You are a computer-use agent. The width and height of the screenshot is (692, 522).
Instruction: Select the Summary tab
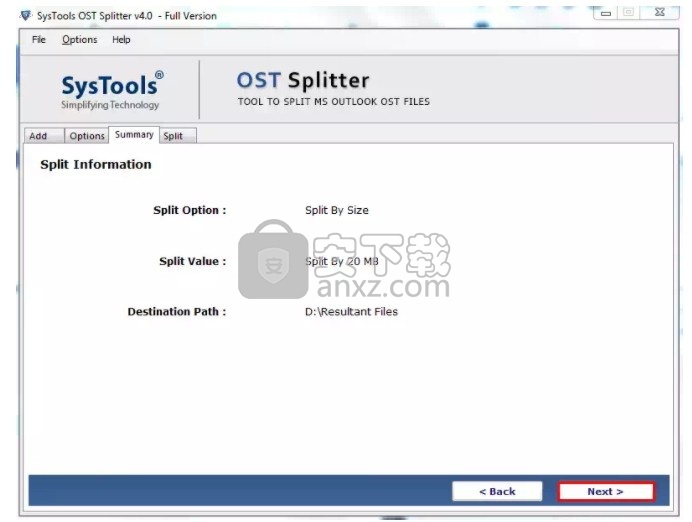[134, 135]
